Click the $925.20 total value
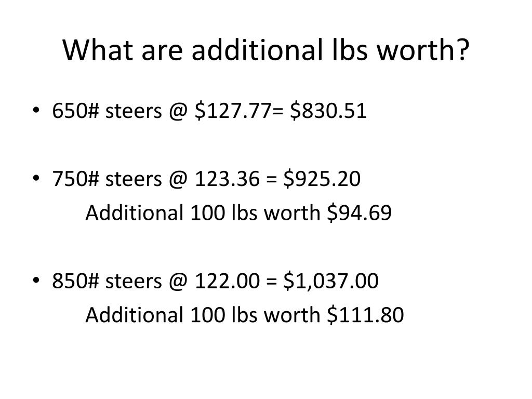This screenshot has height=399, width=532. pos(322,179)
